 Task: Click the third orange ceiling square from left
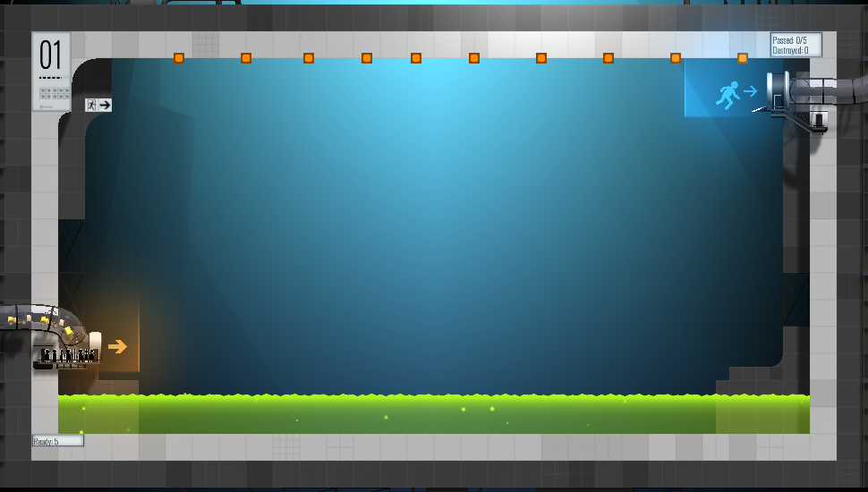[309, 58]
